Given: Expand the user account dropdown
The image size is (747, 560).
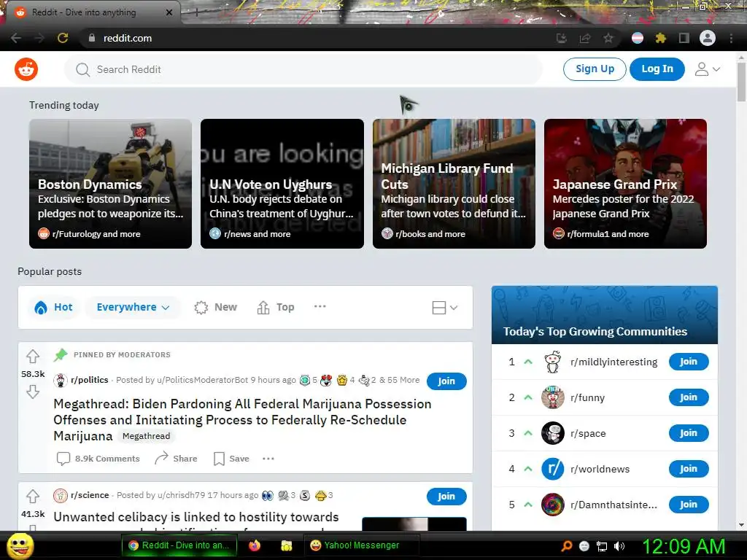Looking at the screenshot, I should [x=708, y=69].
